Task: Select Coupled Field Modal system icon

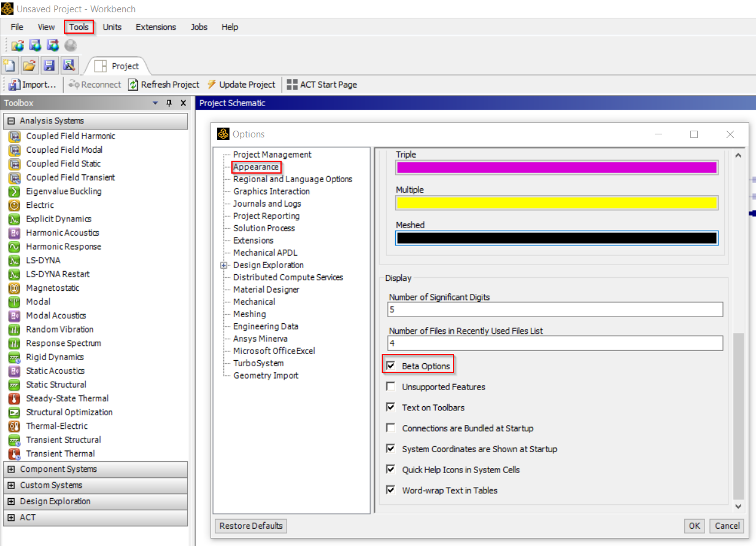Action: 15,150
